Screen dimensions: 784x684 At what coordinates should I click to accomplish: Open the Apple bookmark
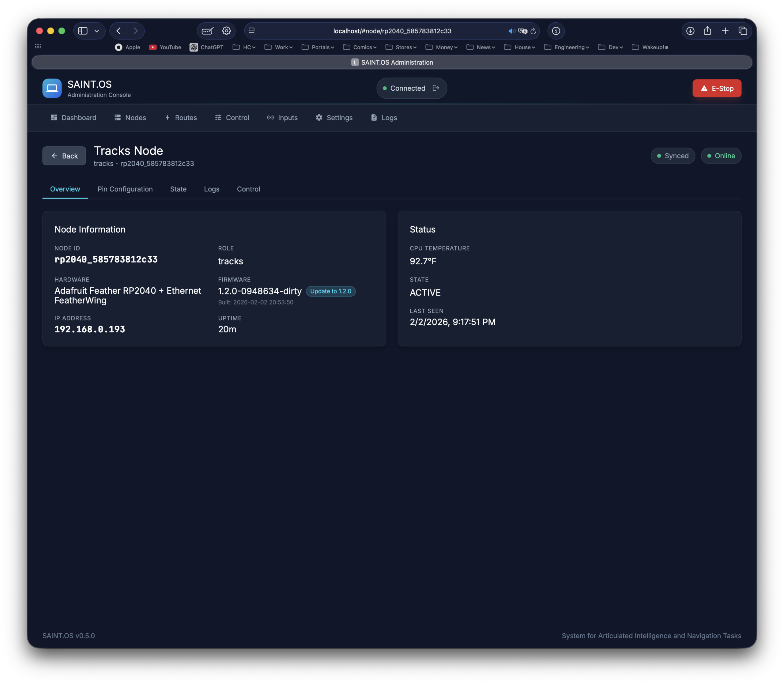click(127, 47)
